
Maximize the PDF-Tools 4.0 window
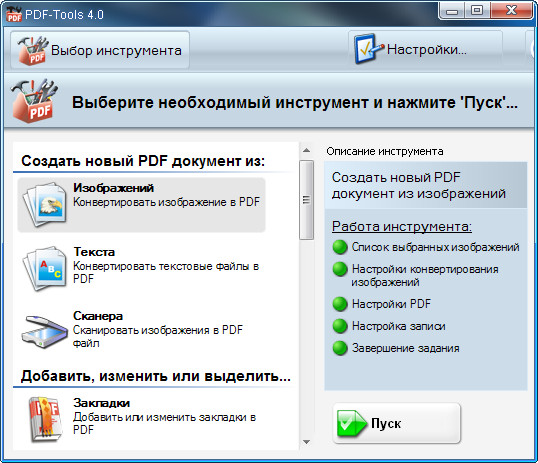coord(477,11)
